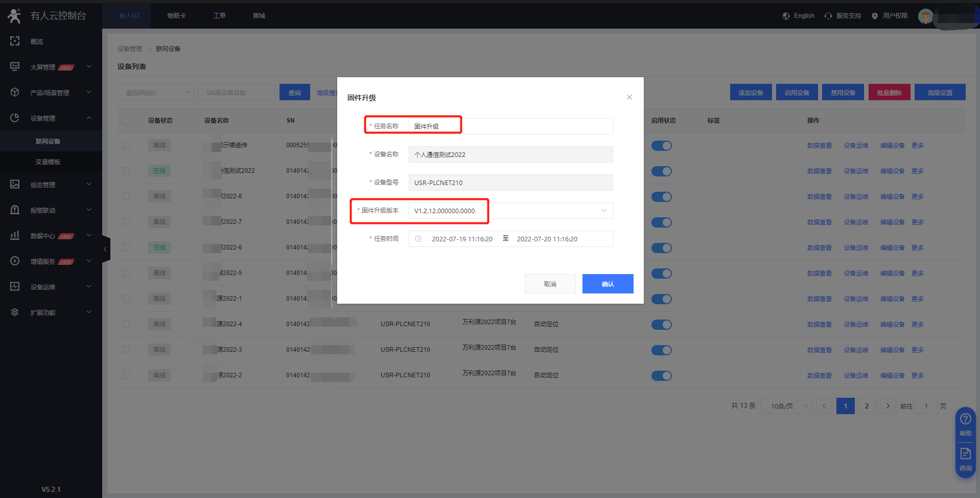Collapse the 设备管理 sidebar menu
Screen dimensions: 980x498
[x=89, y=118]
